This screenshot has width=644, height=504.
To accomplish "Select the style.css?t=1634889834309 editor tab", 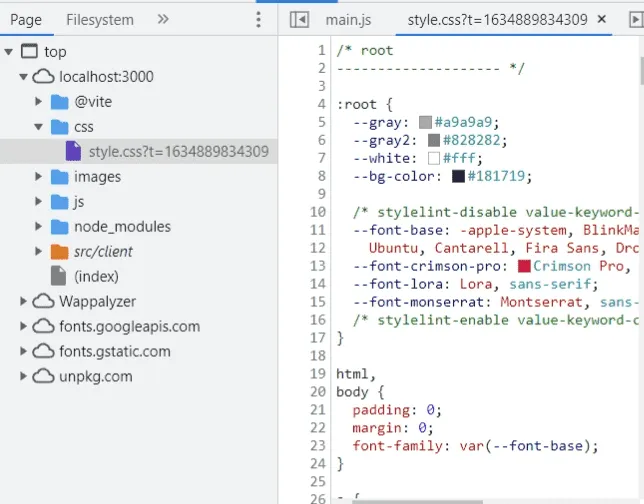I will click(497, 20).
